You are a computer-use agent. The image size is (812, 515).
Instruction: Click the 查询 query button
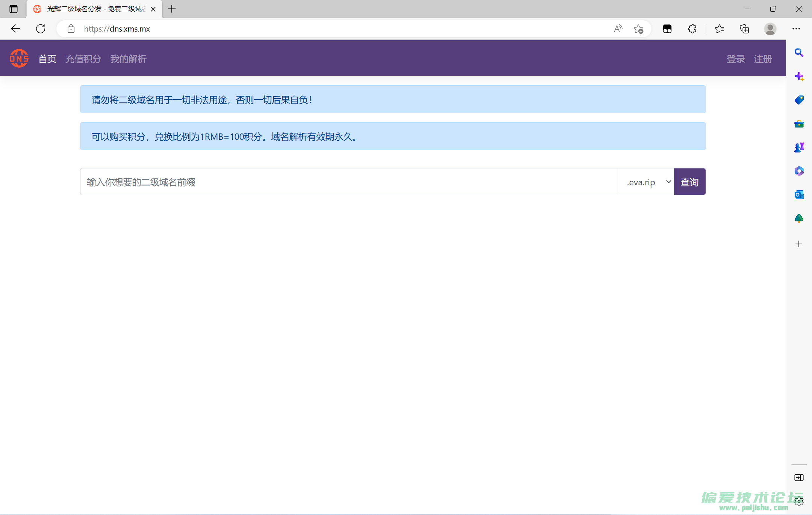pos(689,182)
